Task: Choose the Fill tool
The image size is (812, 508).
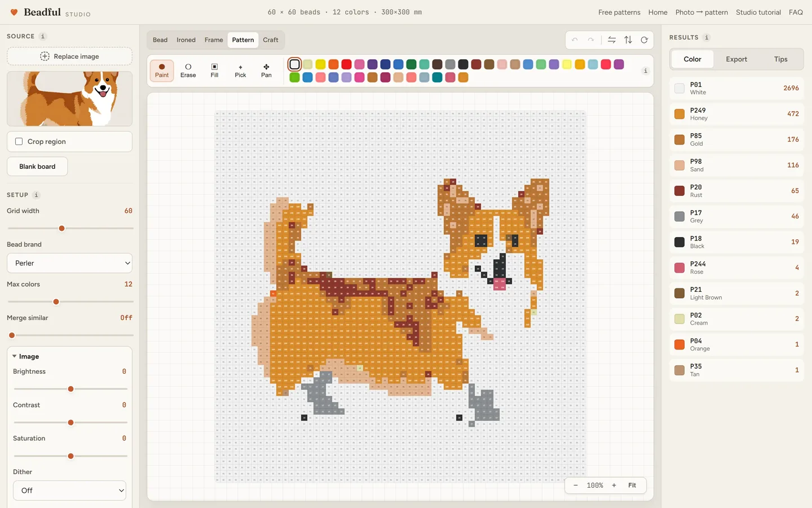Action: click(214, 71)
